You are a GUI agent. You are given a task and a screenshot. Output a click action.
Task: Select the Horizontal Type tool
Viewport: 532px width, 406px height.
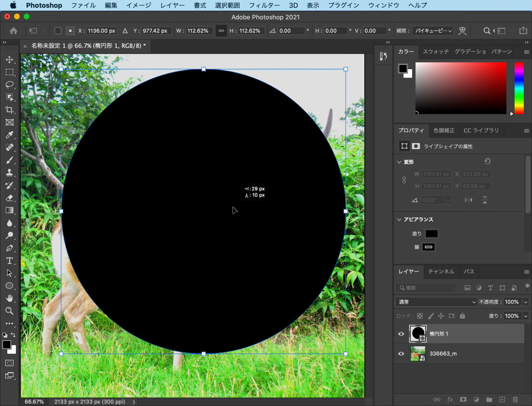click(9, 261)
